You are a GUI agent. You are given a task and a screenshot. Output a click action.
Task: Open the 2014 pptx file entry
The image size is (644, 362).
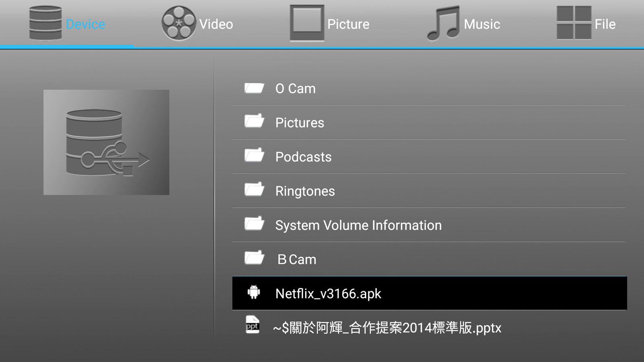click(x=387, y=328)
